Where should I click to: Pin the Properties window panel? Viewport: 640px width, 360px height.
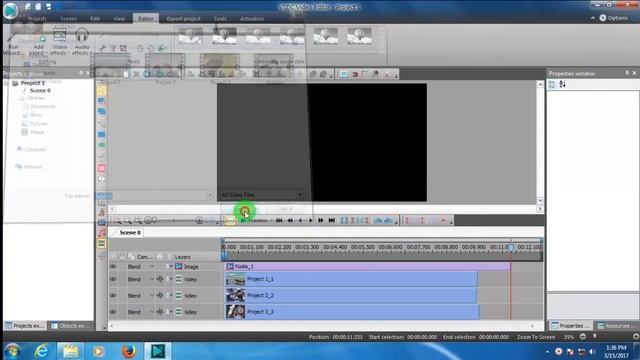tap(627, 73)
